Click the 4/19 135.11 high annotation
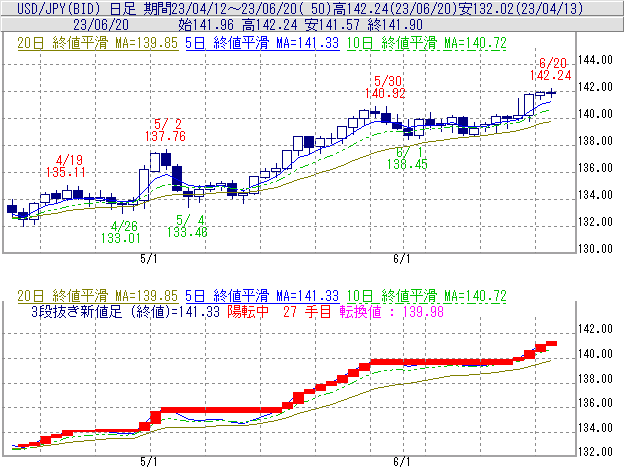Screen dimensions: 624x475 (66, 166)
